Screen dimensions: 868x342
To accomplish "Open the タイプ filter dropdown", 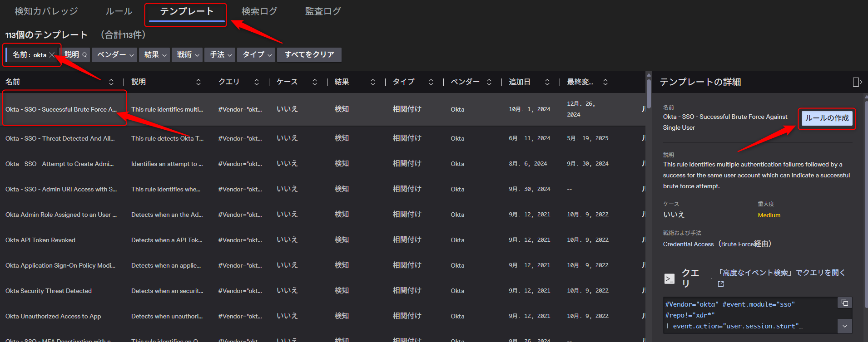I will tap(257, 55).
